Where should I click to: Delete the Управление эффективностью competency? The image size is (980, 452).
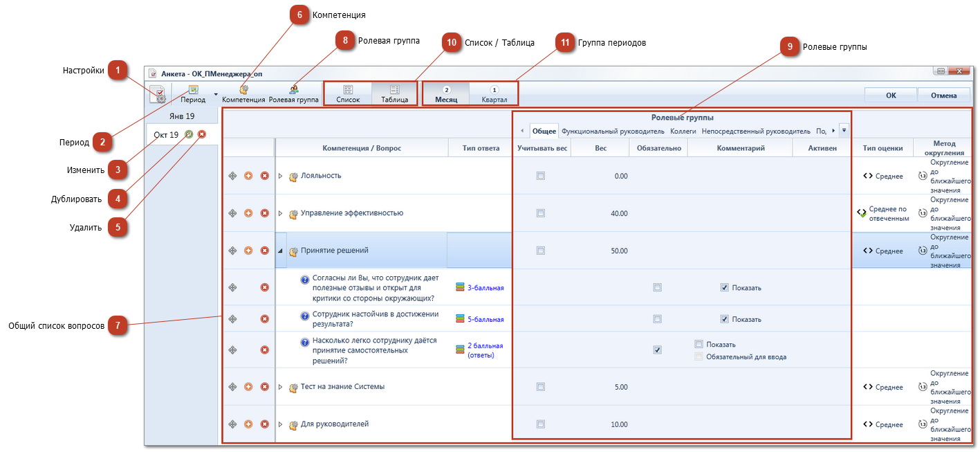click(264, 213)
